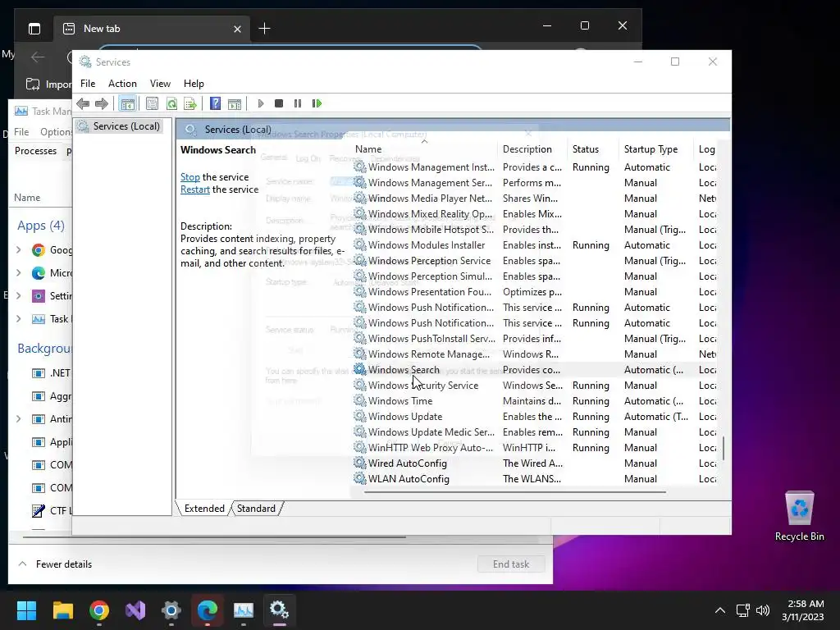Click the Start Service play icon
The width and height of the screenshot is (840, 630).
coord(261,103)
